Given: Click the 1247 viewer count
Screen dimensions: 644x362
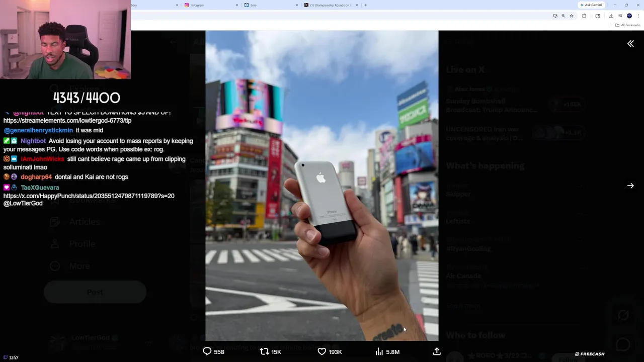Looking at the screenshot, I should point(11,357).
